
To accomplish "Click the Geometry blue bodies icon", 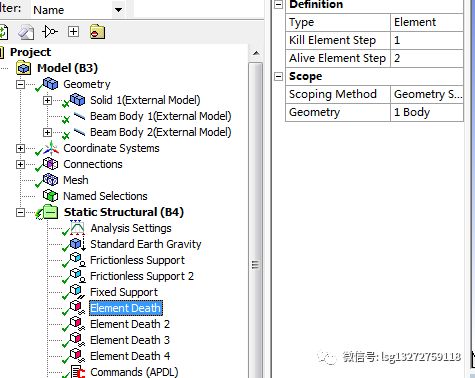I will tap(50, 83).
